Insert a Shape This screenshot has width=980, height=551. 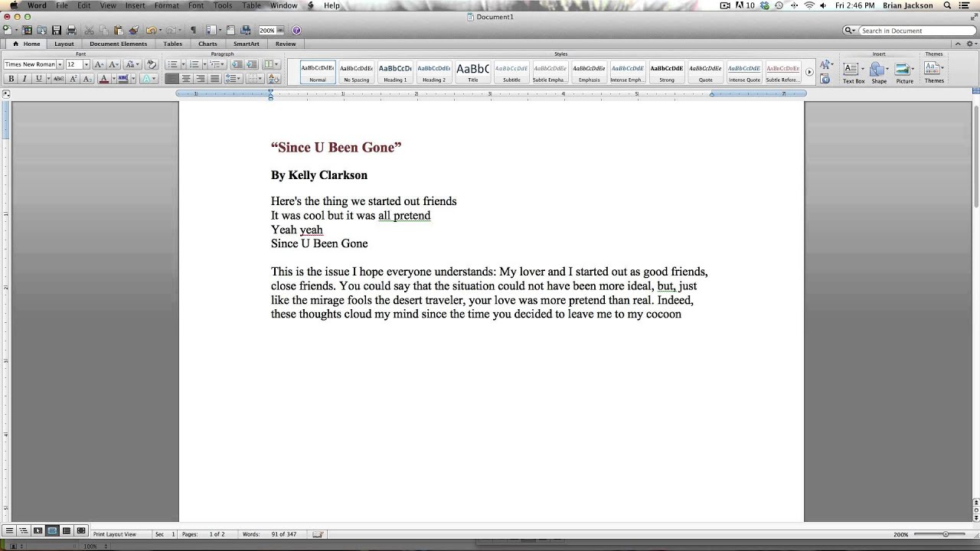coord(879,73)
